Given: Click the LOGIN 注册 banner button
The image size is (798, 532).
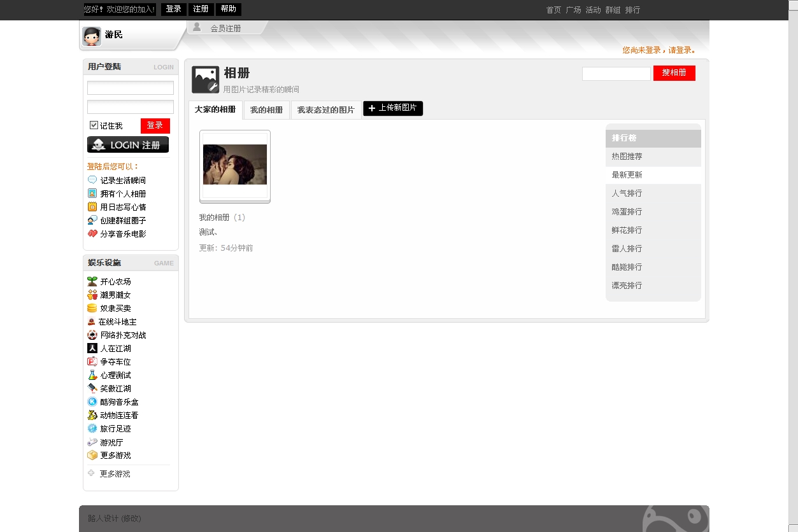Looking at the screenshot, I should 128,144.
